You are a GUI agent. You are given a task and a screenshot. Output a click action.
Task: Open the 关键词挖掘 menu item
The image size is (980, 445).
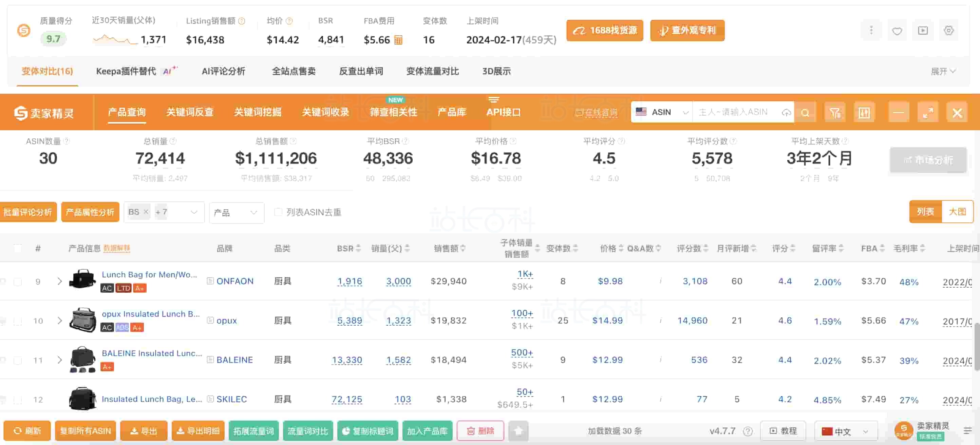258,112
